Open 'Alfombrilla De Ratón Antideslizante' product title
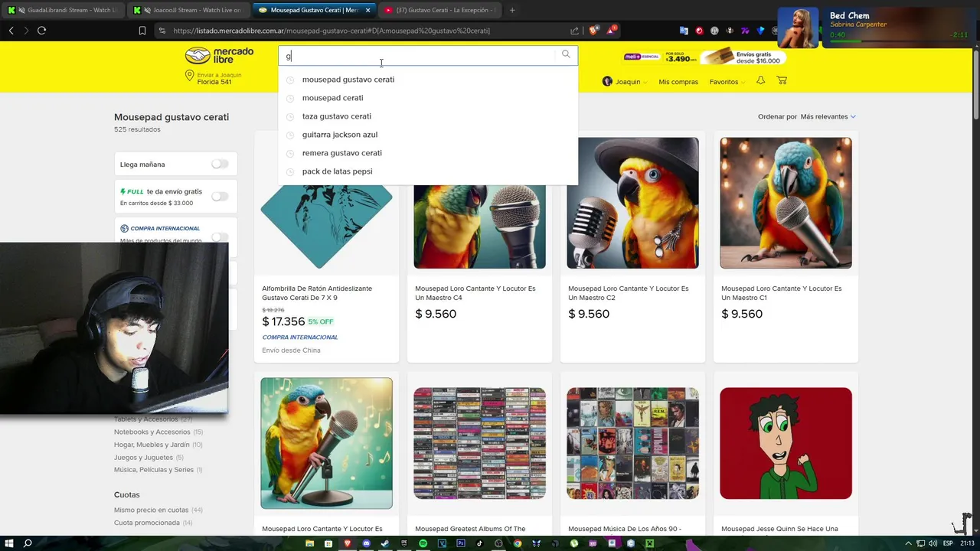This screenshot has width=980, height=551. pyautogui.click(x=317, y=293)
